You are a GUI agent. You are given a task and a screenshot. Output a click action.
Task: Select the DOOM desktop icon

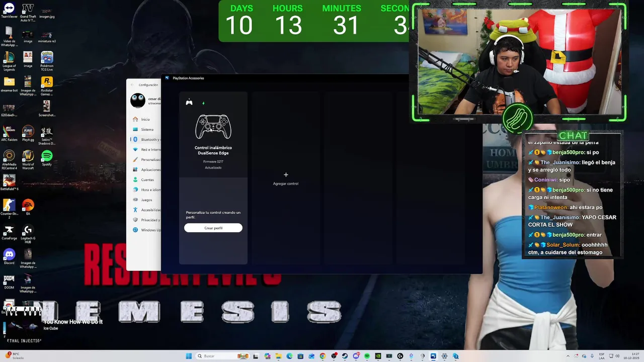[x=9, y=281]
